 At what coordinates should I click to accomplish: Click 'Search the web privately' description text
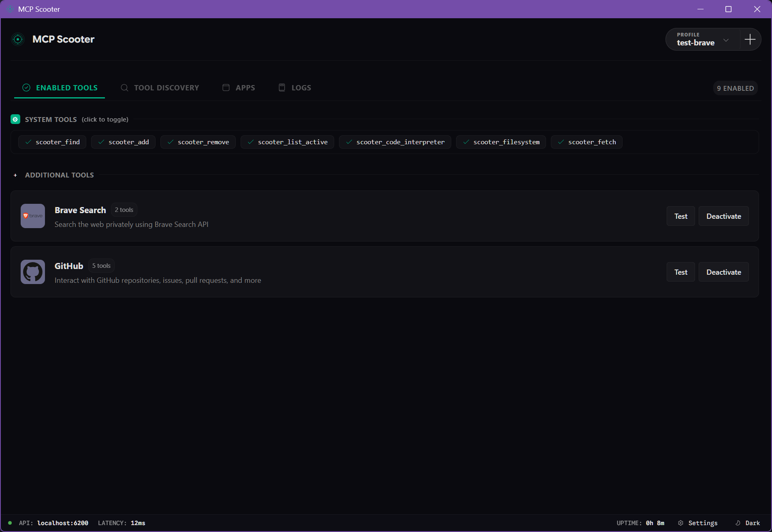pos(132,224)
